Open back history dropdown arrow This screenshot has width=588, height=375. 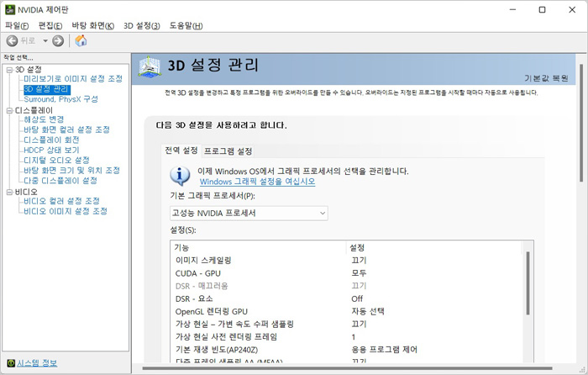(45, 40)
